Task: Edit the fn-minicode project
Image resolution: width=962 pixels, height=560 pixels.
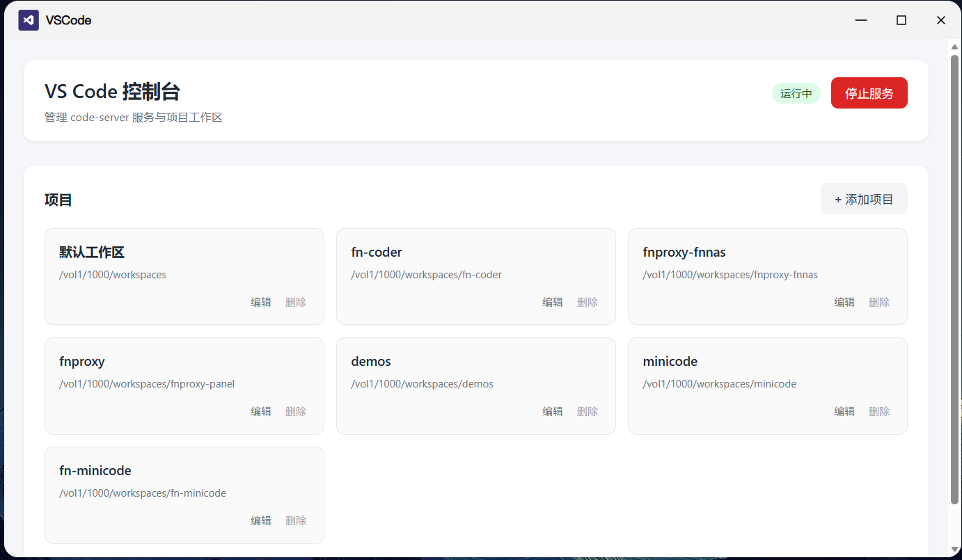Action: click(x=261, y=520)
